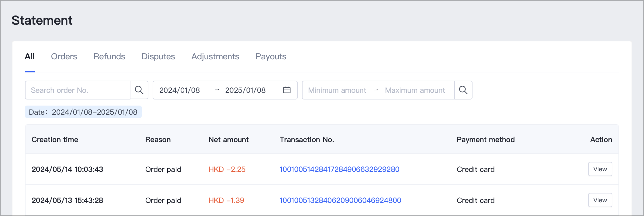The width and height of the screenshot is (644, 216).
Task: Click the end date 2025/01/08 field
Action: point(245,90)
